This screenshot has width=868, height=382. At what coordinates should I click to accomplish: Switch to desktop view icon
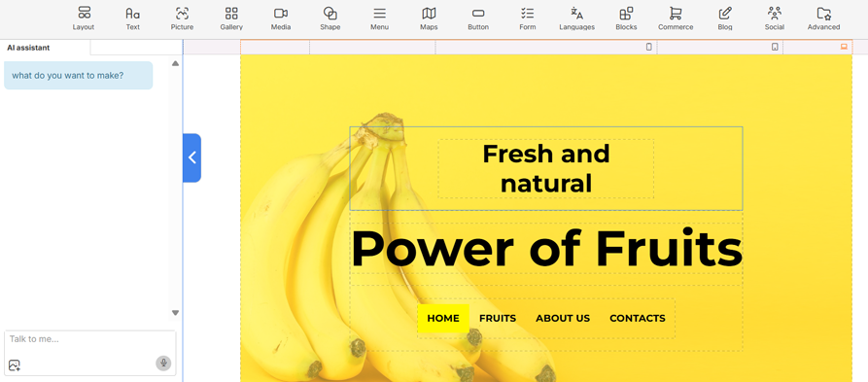[x=844, y=47]
